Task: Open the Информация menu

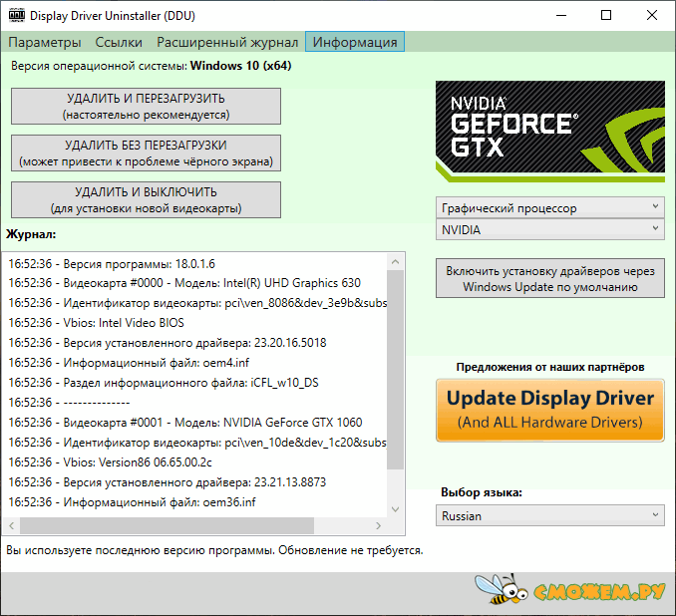Action: click(355, 42)
